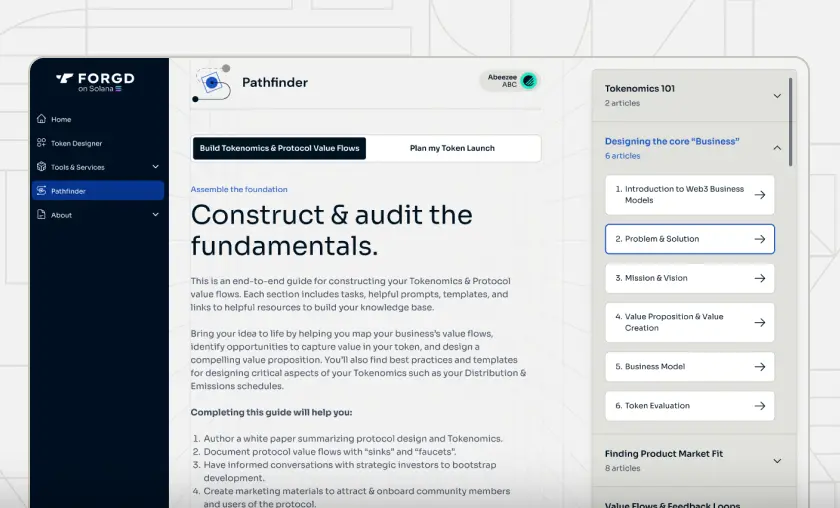
Task: Expand the Finding Product Market Fit section
Action: pyautogui.click(x=777, y=461)
